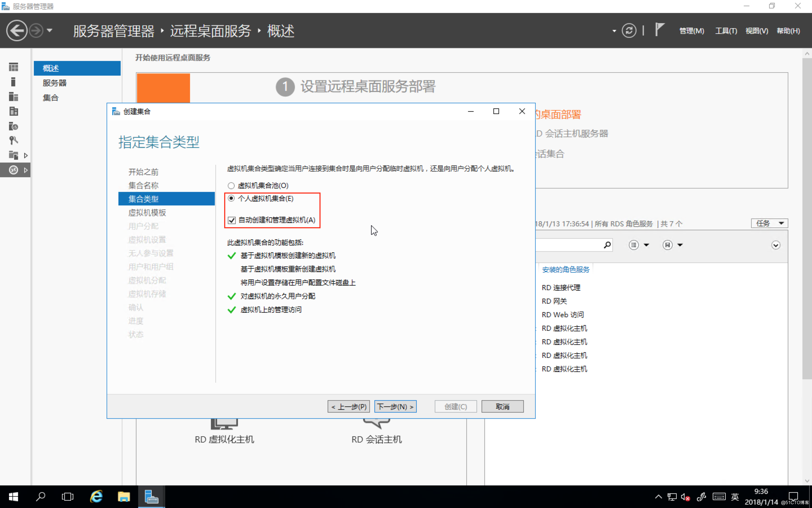The height and width of the screenshot is (508, 812).
Task: Toggle 自动创建和管理虚拟机(A) checkbox
Action: (231, 220)
